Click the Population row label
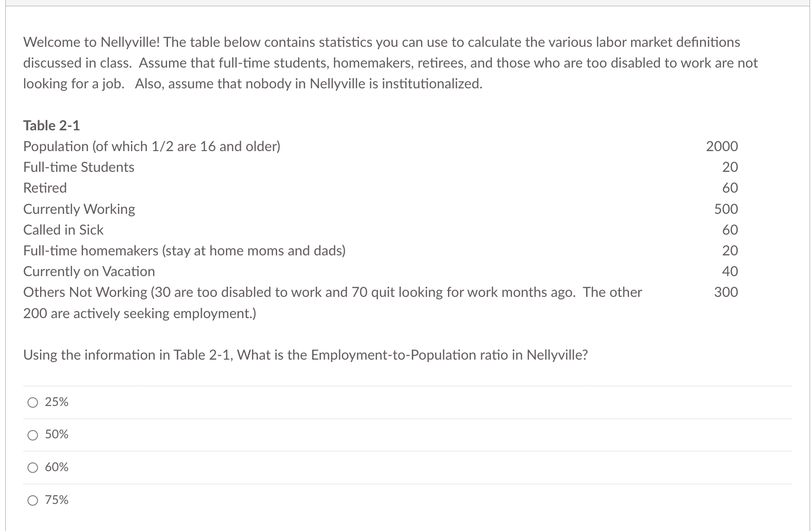 (x=152, y=146)
